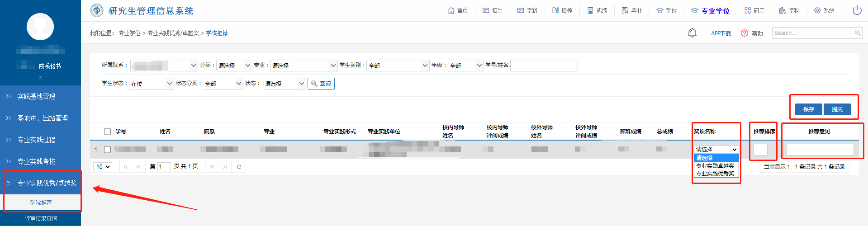Viewport: 868px width, 226px height.
Task: Go to the next page arrow icon
Action: [212, 167]
